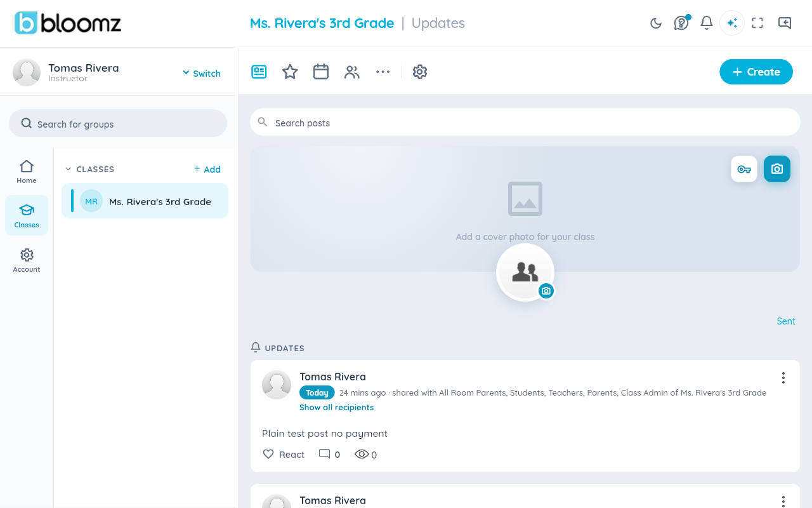The height and width of the screenshot is (508, 812).
Task: React to the plain test post
Action: (284, 454)
